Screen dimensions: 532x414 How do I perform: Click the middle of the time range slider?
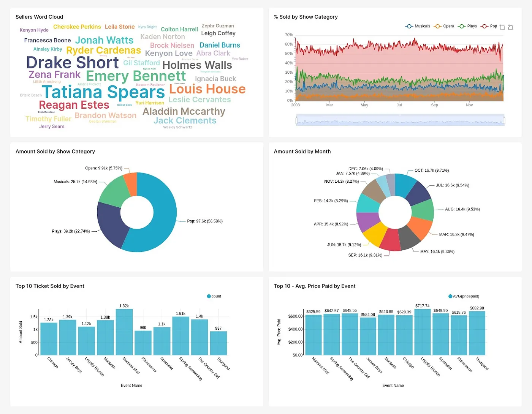(x=400, y=120)
